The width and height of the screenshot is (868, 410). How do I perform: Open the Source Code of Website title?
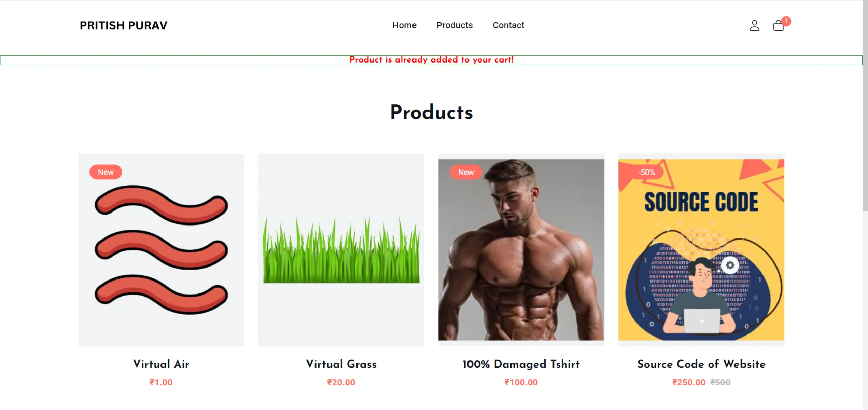pyautogui.click(x=701, y=364)
